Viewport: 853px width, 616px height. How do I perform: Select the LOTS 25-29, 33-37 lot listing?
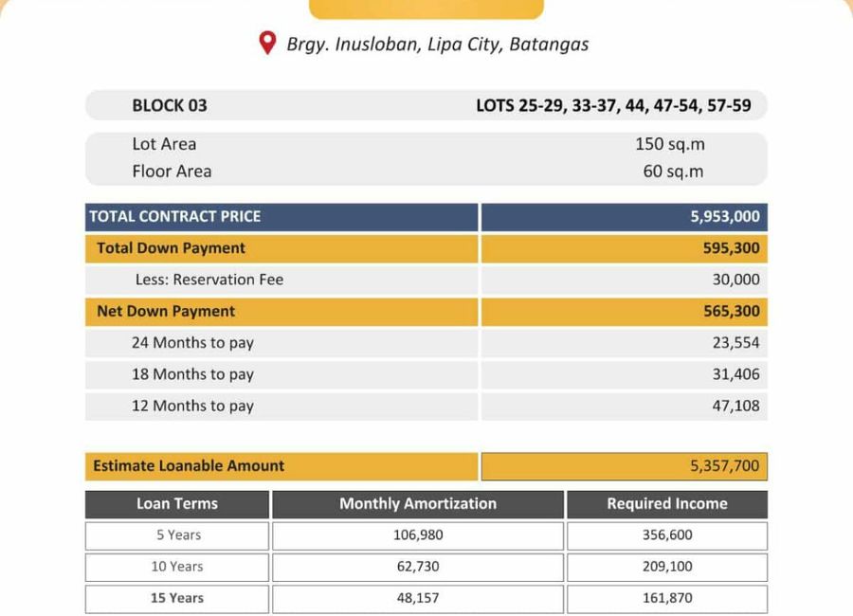coord(613,105)
